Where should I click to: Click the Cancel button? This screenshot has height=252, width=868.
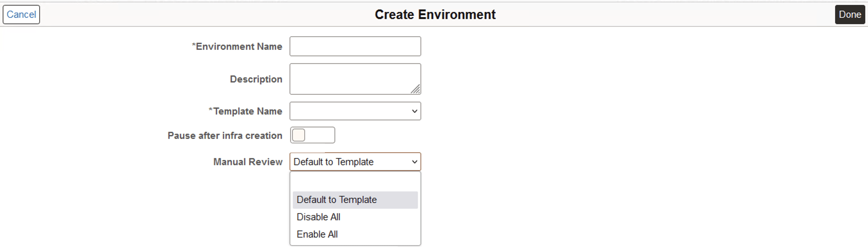(x=21, y=14)
